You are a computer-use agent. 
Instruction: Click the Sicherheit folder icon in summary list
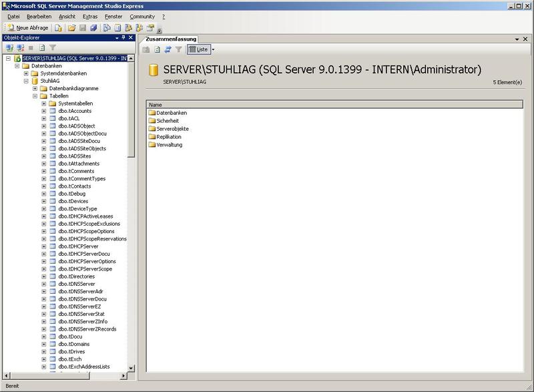click(x=152, y=121)
